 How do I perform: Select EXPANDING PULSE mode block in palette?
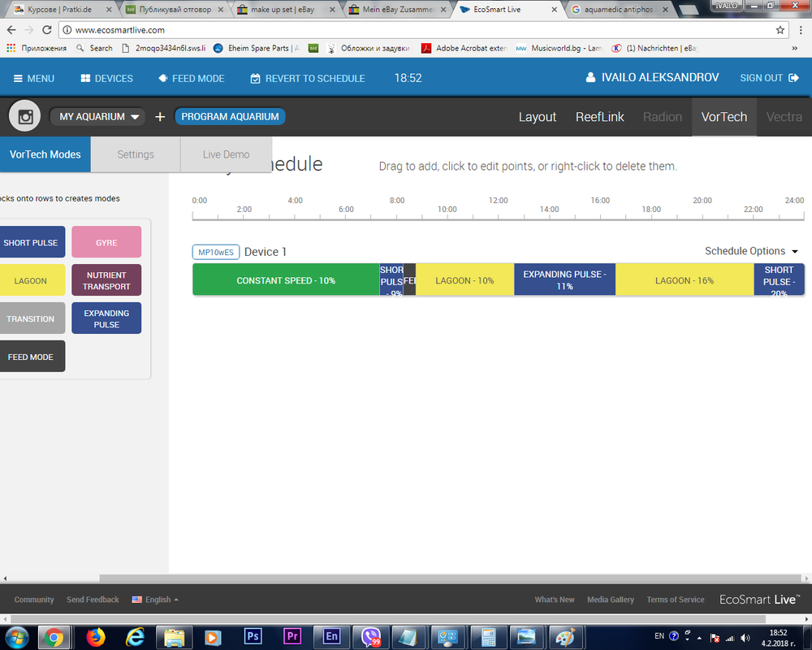pos(106,318)
